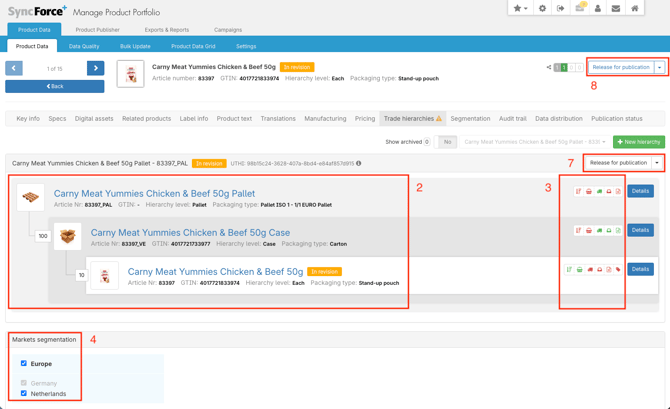The image size is (670, 409).
Task: Click the green New hierarchy button
Action: point(638,142)
